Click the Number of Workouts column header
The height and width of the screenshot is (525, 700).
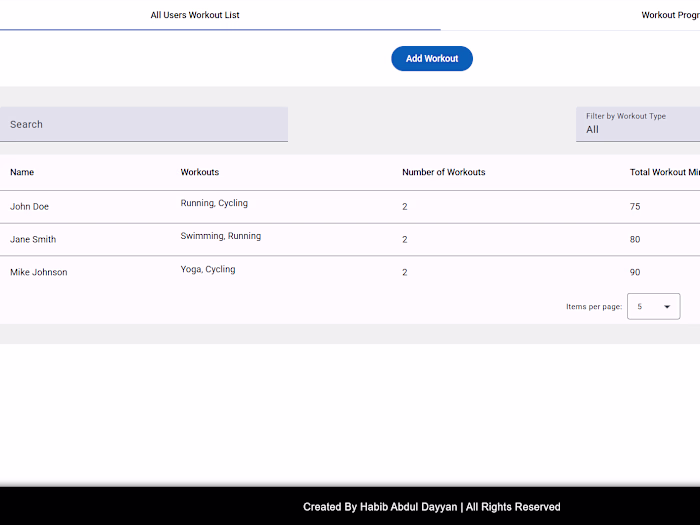(443, 172)
